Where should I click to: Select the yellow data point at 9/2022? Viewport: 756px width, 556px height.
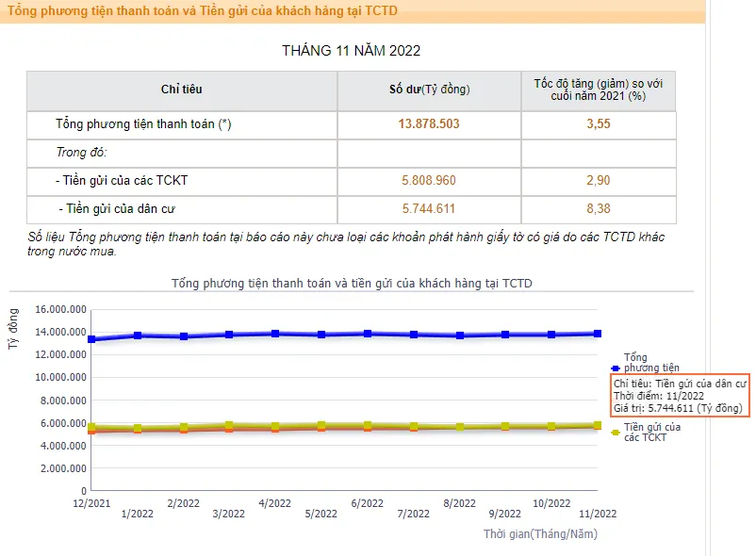505,427
